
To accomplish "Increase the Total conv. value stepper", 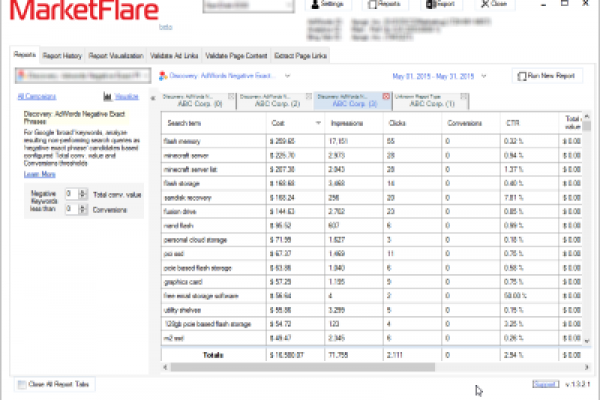I will (83, 191).
